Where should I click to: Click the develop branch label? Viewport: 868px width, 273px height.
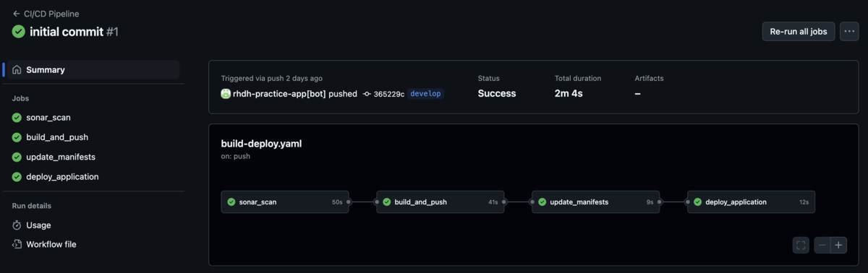[x=425, y=94]
